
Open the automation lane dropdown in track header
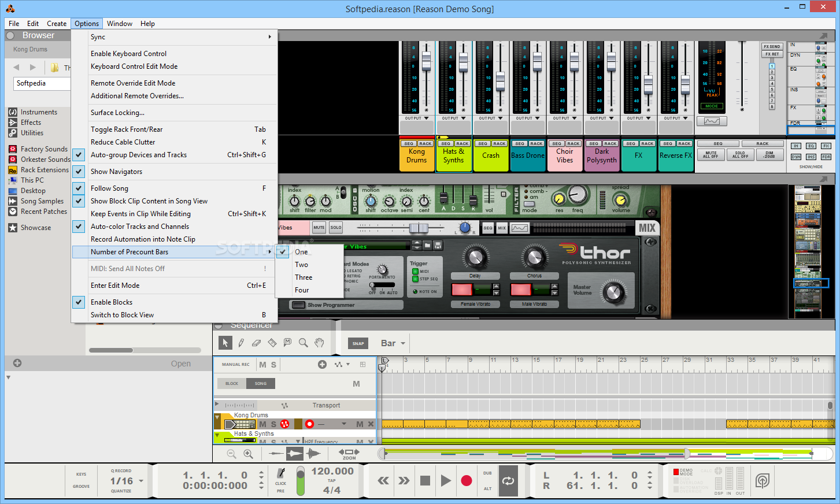click(344, 424)
